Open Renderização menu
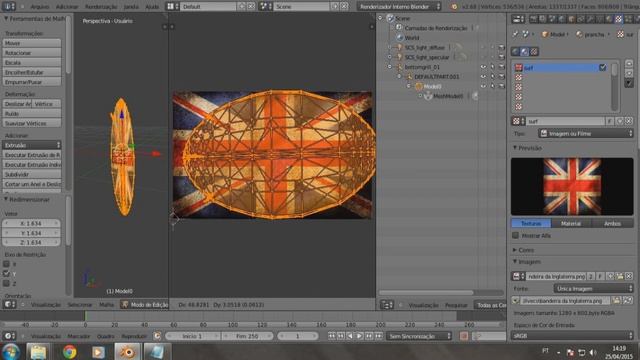 [101, 7]
